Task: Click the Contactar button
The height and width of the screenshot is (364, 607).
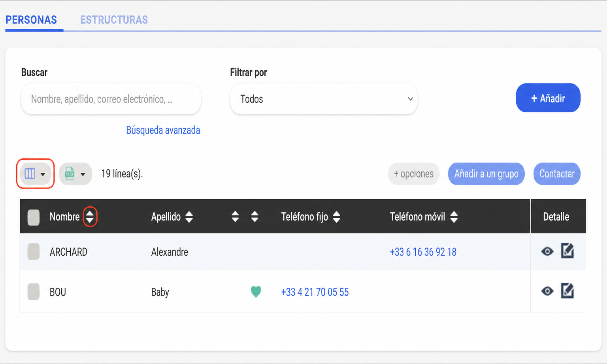Action: click(557, 174)
